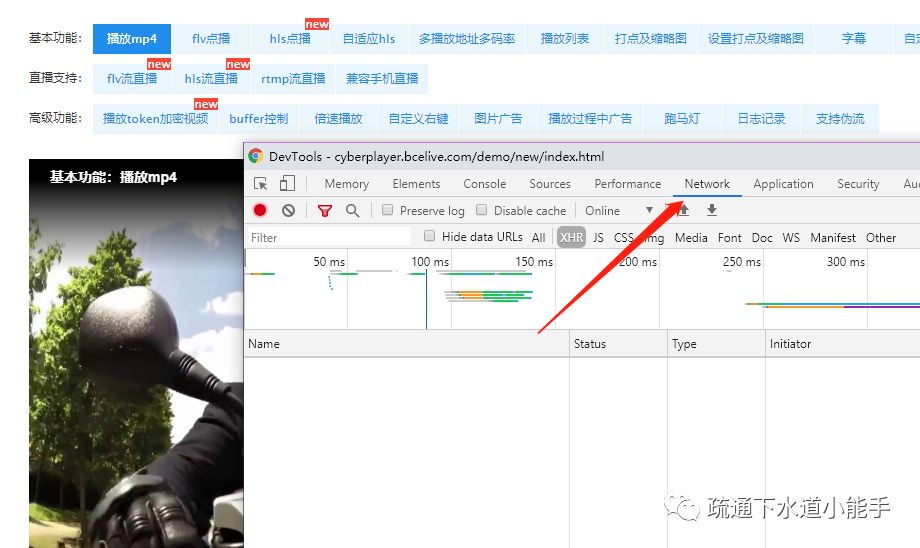Open the 播放列表 demo
This screenshot has width=920, height=548.
[564, 39]
